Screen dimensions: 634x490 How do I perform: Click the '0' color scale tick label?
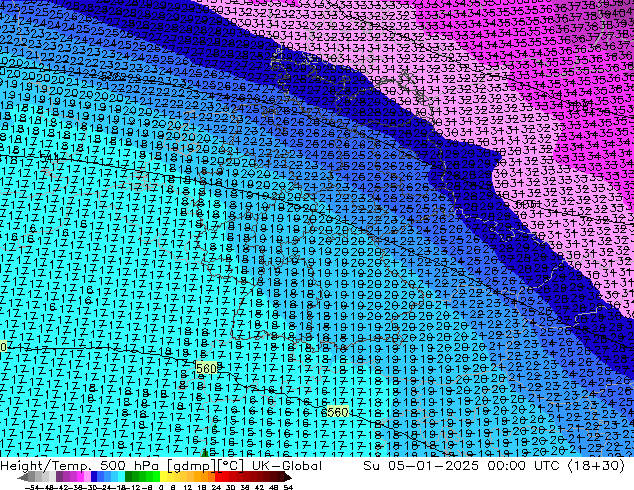coord(161,488)
